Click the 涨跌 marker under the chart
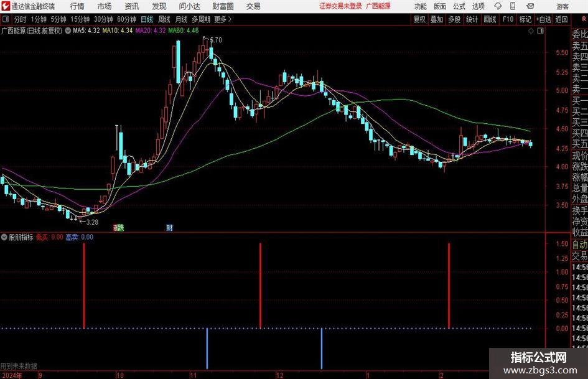Image resolution: width=588 pixels, height=379 pixels. (118, 228)
